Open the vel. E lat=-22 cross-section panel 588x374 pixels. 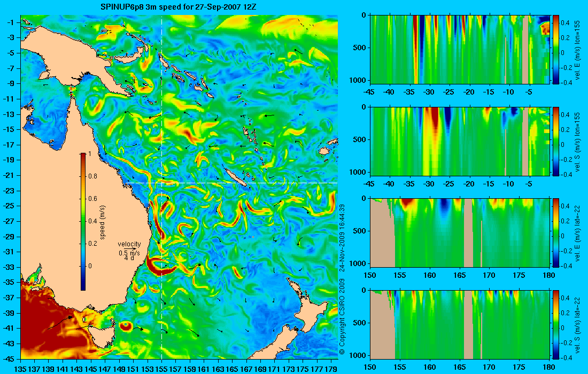click(460, 233)
